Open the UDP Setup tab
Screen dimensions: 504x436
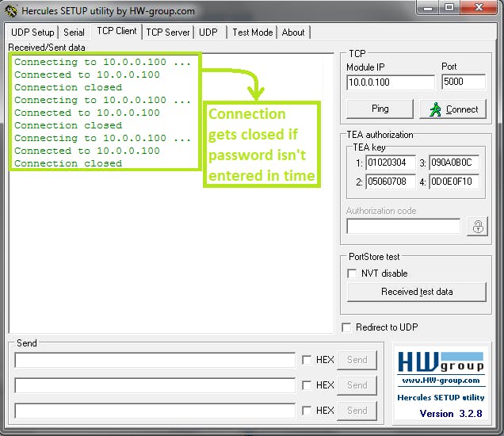pos(32,33)
